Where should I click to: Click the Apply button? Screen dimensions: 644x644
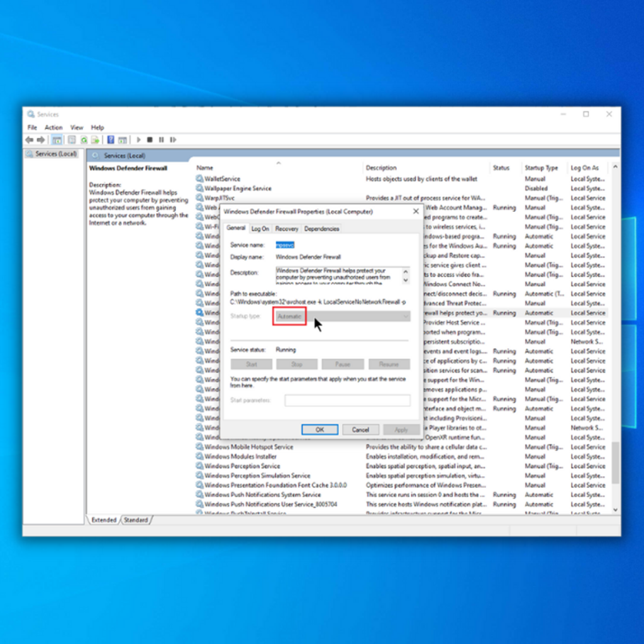pyautogui.click(x=401, y=430)
